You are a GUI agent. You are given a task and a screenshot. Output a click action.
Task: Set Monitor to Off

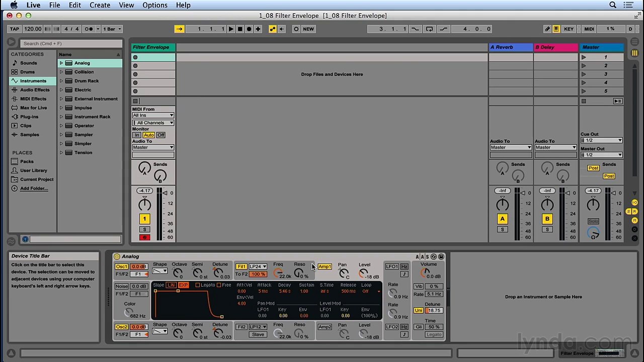click(160, 135)
